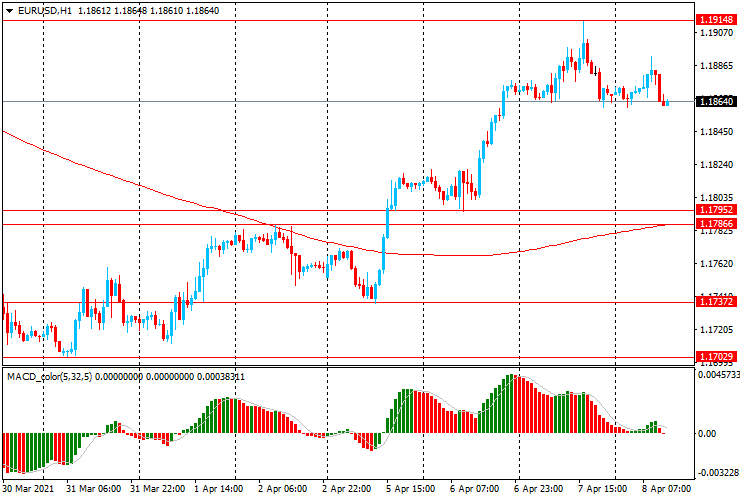Click the 2 Apr 22:00 time label
This screenshot has width=740, height=500.
[x=347, y=489]
